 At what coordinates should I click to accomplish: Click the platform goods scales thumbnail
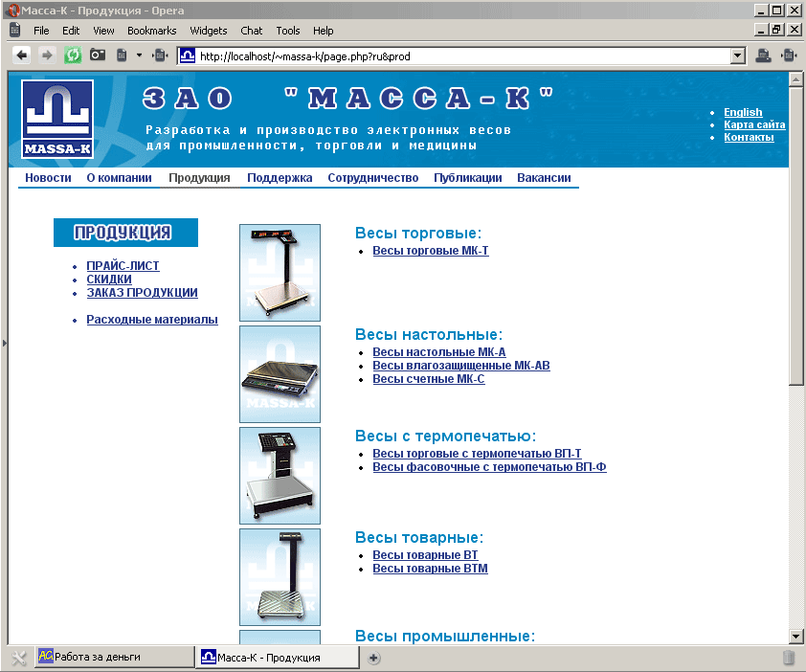tap(280, 577)
